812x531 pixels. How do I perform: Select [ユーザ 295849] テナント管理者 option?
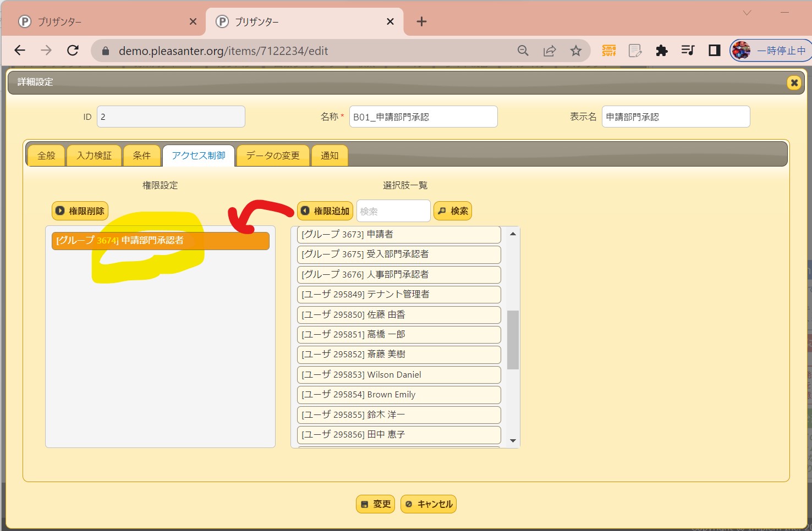click(x=399, y=294)
